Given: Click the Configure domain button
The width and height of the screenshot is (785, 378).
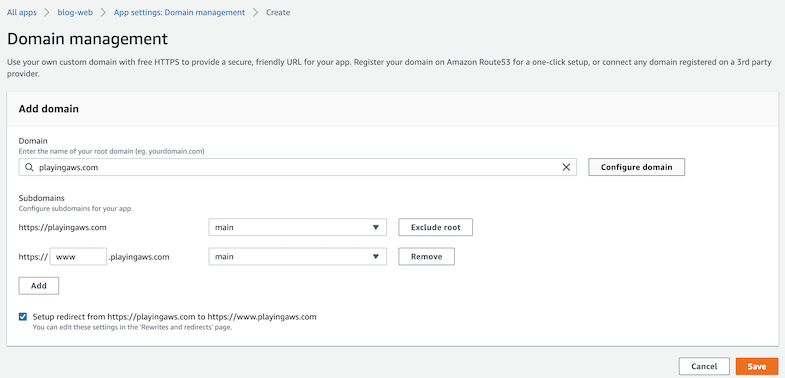Looking at the screenshot, I should pyautogui.click(x=636, y=167).
